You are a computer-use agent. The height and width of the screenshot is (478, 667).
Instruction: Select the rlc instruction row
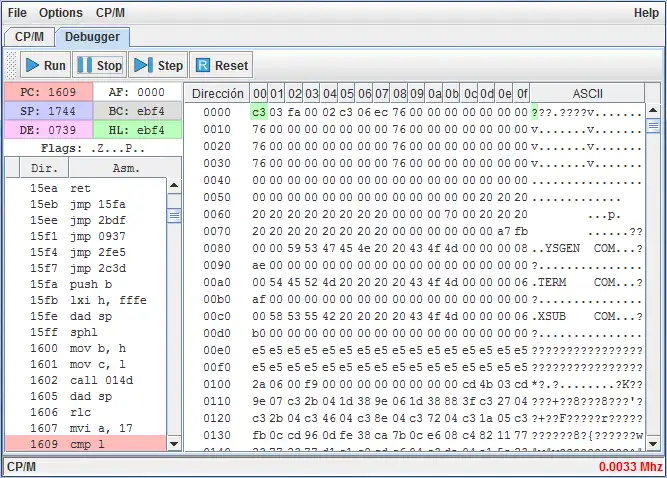(86, 412)
